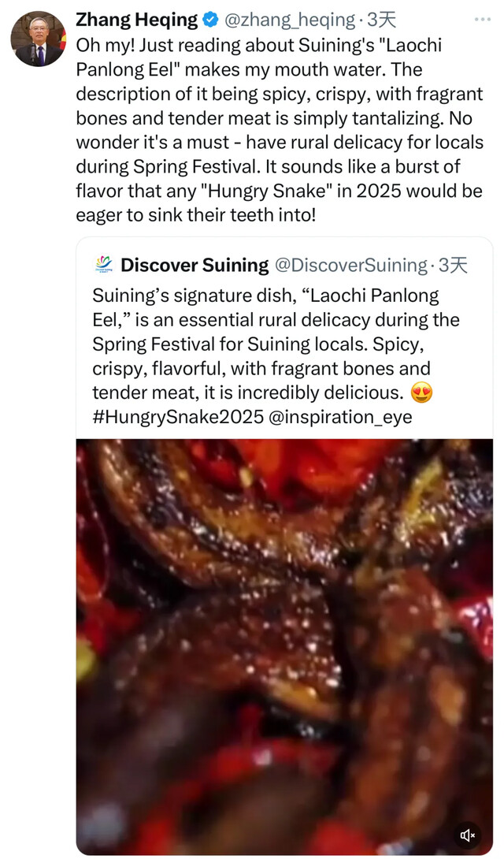Open the quoted post's 3天 timestamp
This screenshot has height=859, width=504.
point(453,266)
